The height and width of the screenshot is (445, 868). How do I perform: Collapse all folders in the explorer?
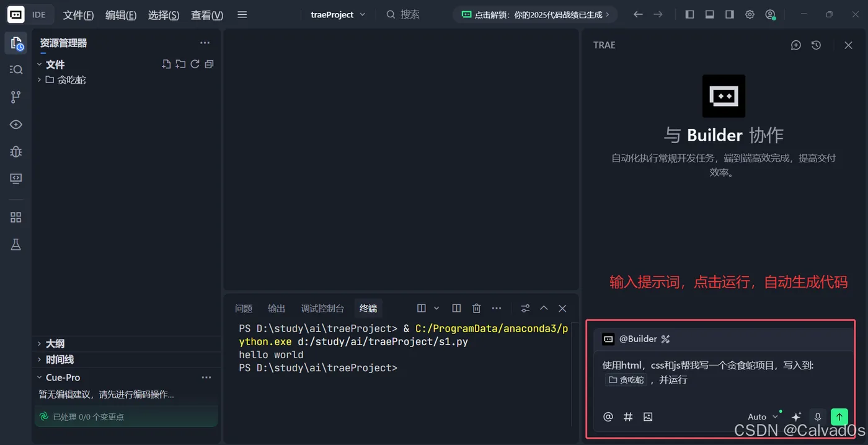click(x=209, y=64)
